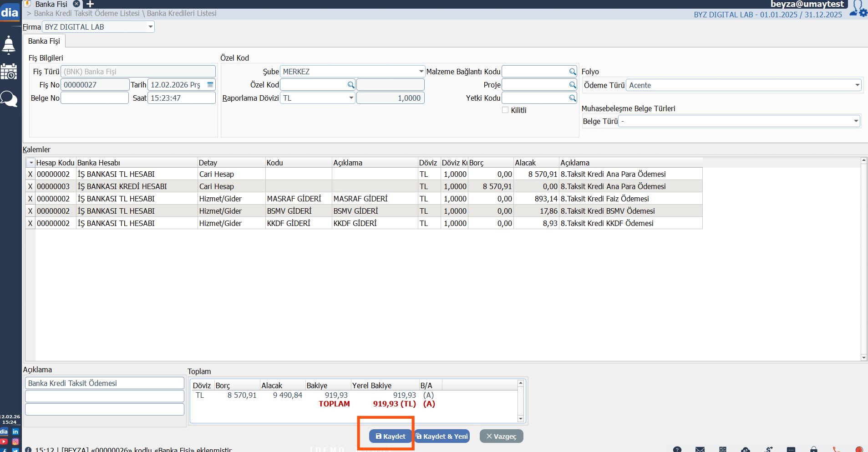Open the notifications bell in sidebar
Image resolution: width=868 pixels, height=452 pixels.
click(x=9, y=45)
